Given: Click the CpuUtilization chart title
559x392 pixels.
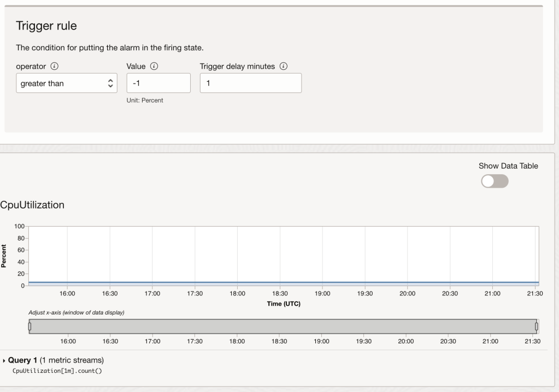Looking at the screenshot, I should click(x=32, y=205).
